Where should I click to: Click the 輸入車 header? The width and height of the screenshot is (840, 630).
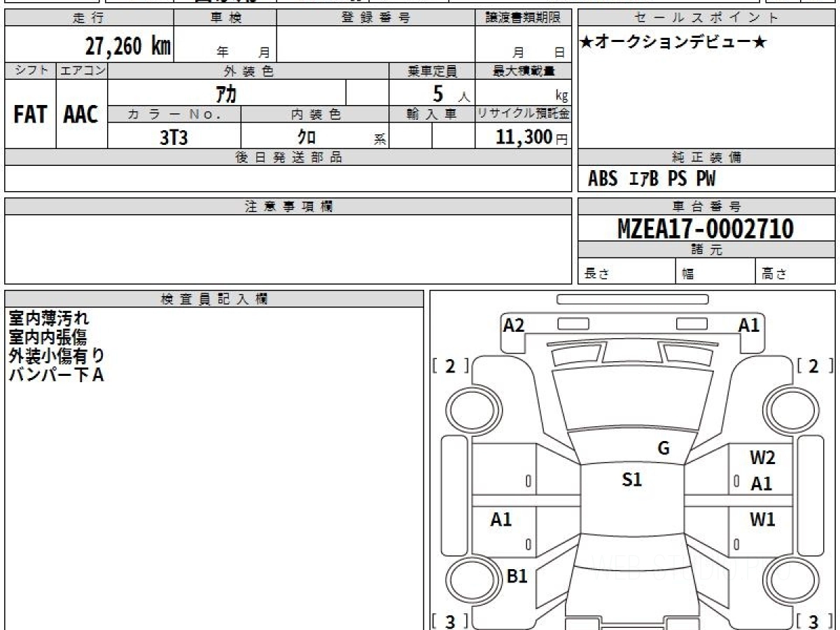[x=432, y=114]
